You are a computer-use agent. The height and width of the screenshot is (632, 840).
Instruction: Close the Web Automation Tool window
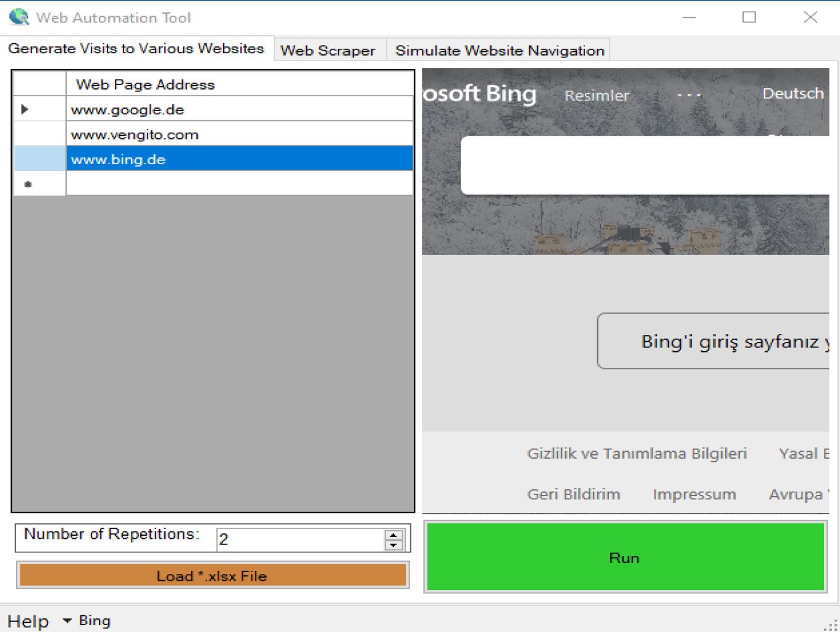coord(810,17)
